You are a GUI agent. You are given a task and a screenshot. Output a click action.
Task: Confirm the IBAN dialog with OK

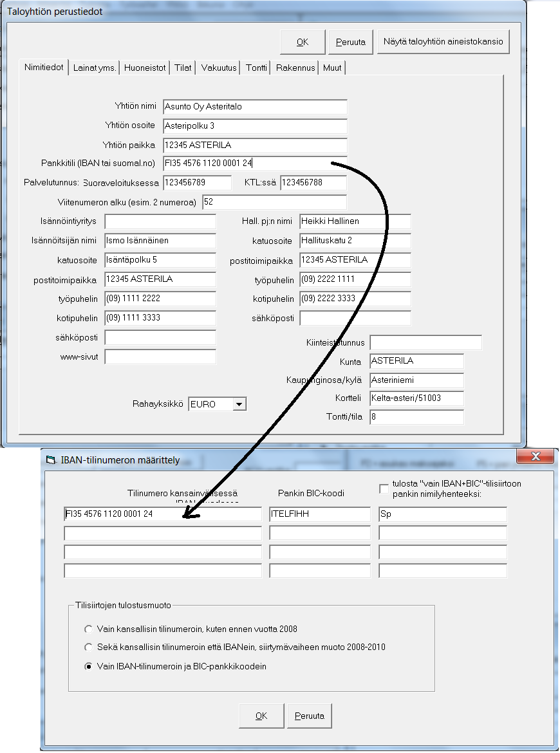pyautogui.click(x=261, y=716)
